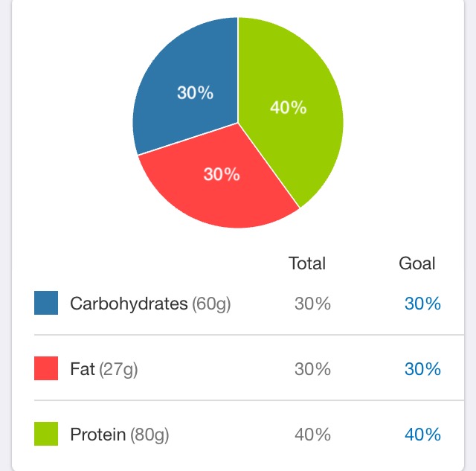
Task: Click the Total column header
Action: click(x=307, y=263)
